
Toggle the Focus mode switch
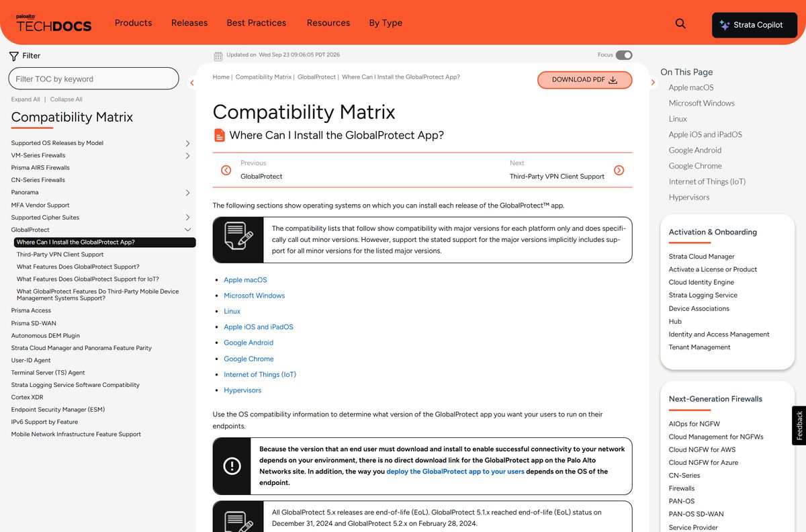(x=624, y=55)
